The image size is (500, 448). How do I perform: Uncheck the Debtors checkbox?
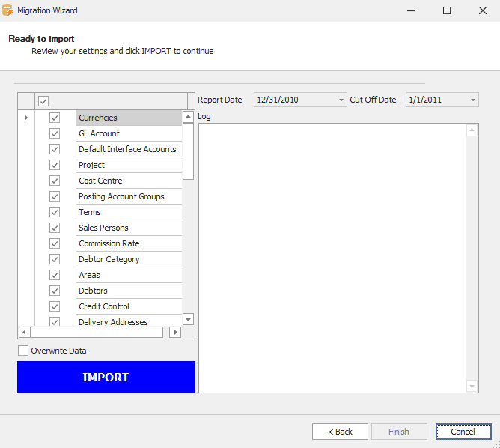[55, 291]
